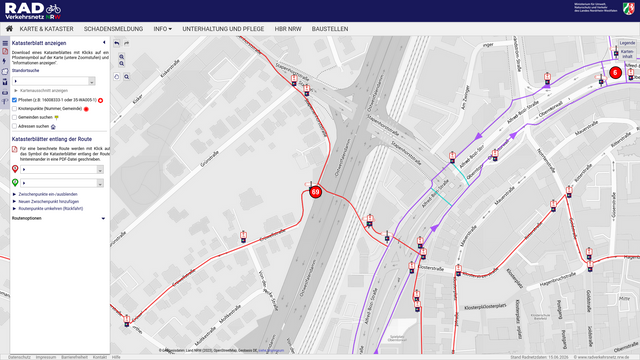This screenshot has height=360, width=640.
Task: Open the Legende button
Action: click(627, 43)
